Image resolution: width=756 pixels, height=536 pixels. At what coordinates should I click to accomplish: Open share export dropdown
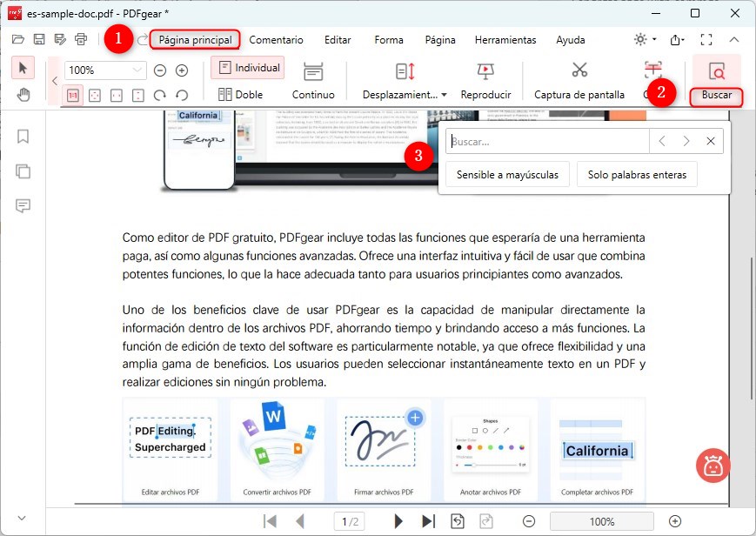pos(678,39)
